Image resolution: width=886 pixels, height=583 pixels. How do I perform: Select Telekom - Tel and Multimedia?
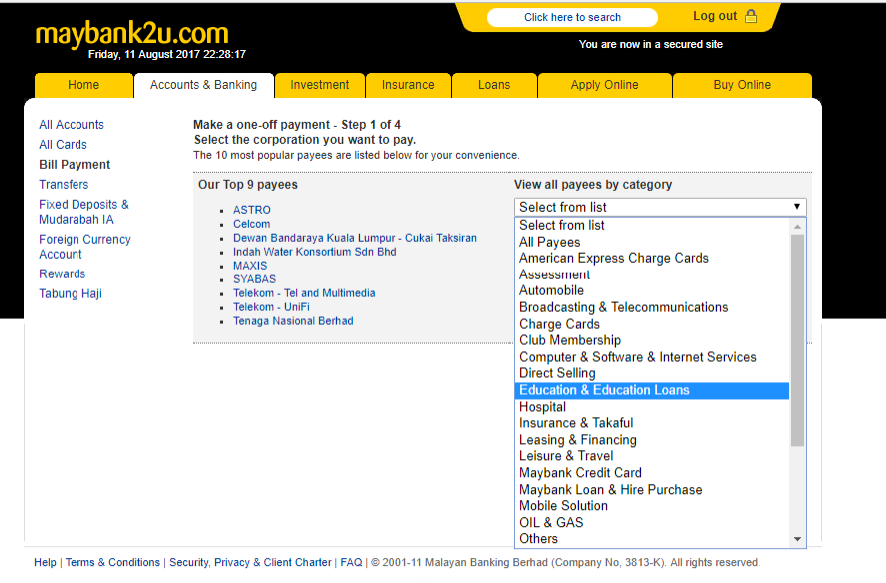point(304,293)
